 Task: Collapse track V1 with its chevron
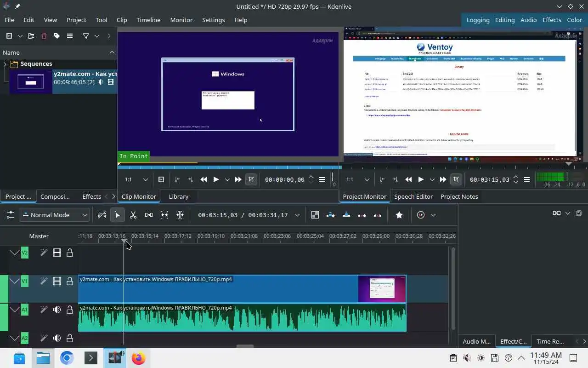click(15, 281)
